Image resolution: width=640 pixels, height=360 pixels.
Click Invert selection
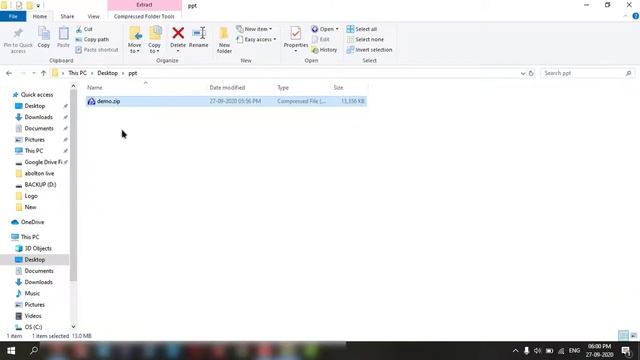tap(369, 50)
